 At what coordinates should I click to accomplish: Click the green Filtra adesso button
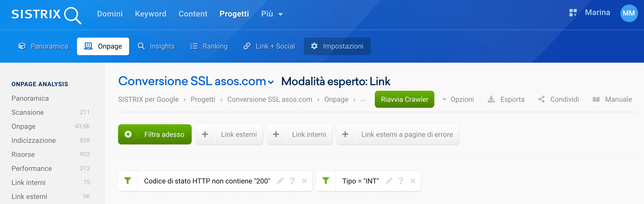tap(155, 134)
